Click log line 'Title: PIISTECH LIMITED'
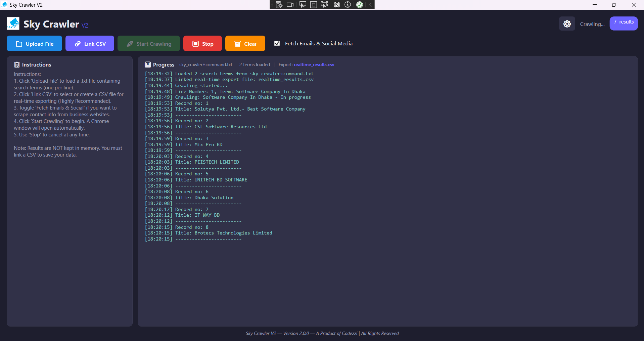The image size is (644, 341). click(x=192, y=162)
